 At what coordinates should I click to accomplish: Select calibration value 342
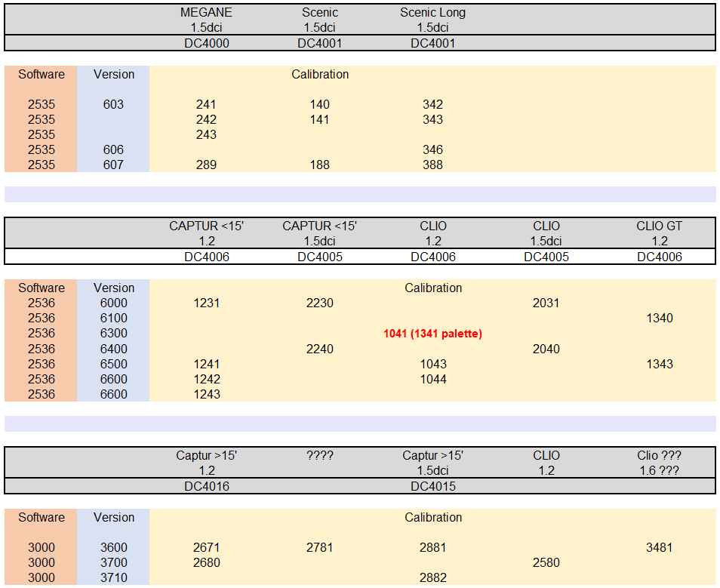(432, 104)
